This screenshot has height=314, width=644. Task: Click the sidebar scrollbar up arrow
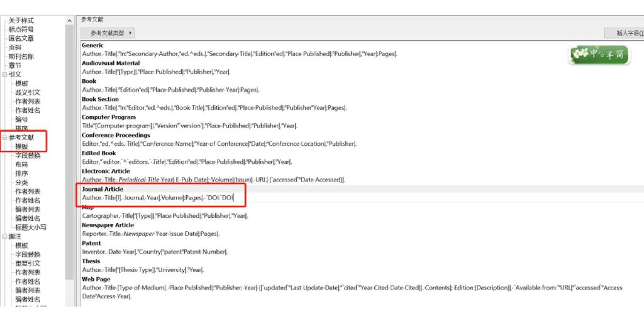[69, 21]
